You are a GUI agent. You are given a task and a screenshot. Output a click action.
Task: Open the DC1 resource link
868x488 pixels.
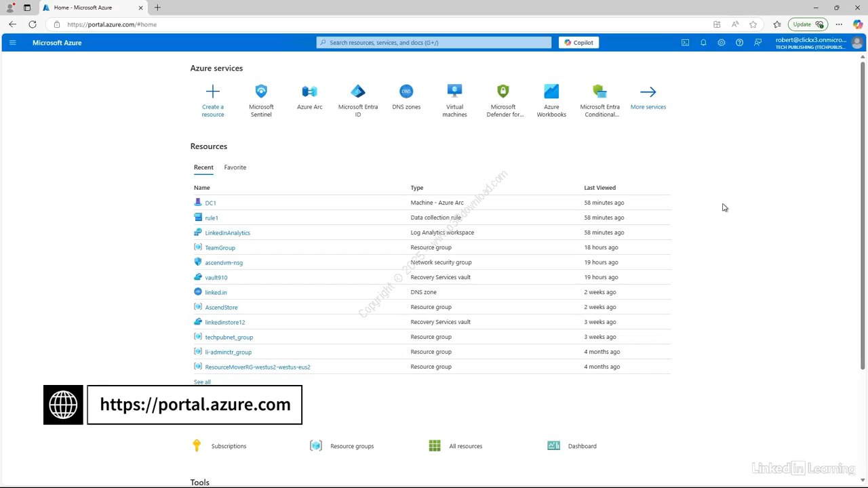(x=211, y=203)
